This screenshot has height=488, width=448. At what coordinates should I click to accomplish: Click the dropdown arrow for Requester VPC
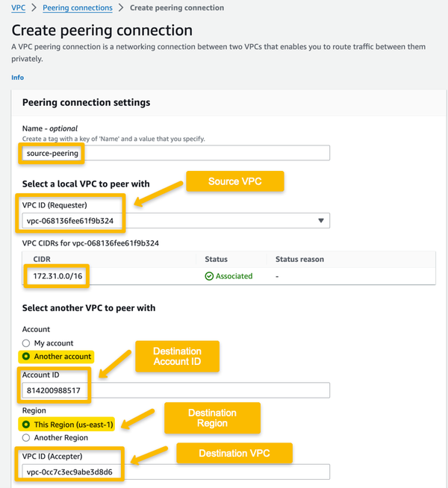pyautogui.click(x=321, y=221)
